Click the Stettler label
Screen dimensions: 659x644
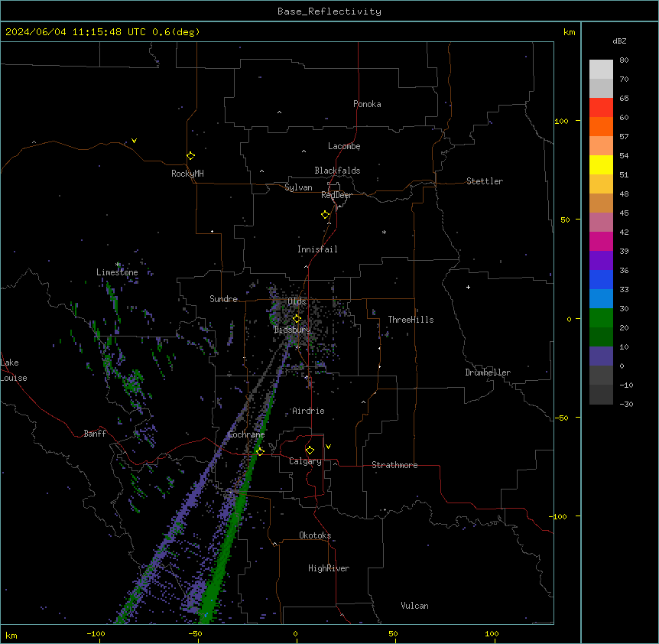point(485,181)
